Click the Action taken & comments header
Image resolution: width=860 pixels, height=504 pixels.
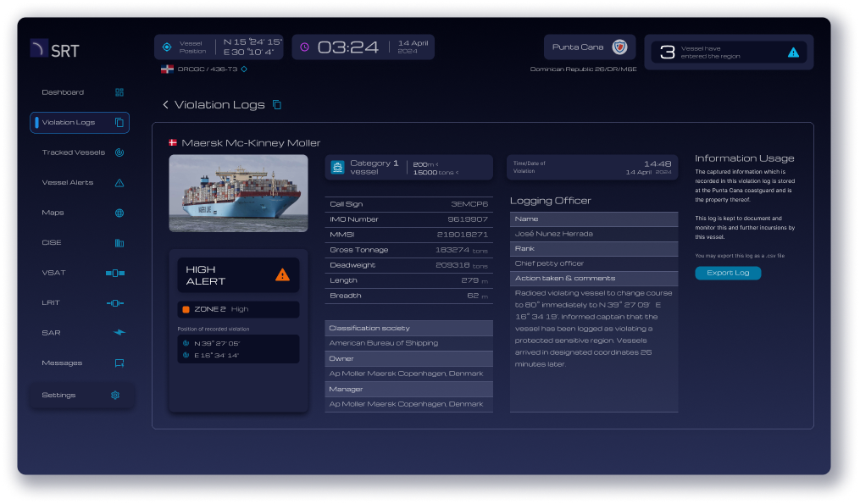pyautogui.click(x=594, y=279)
